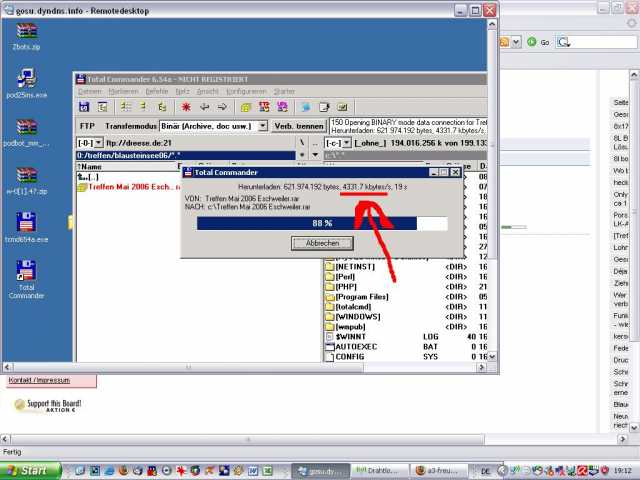The image size is (640, 480).
Task: Open directory hotlist asterisk button
Action: coord(302,155)
